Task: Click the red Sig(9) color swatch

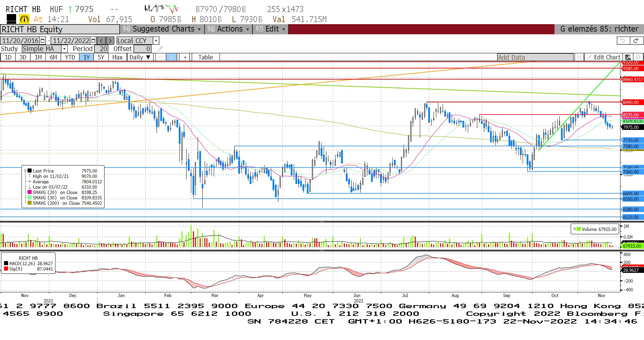Action: 6,269
